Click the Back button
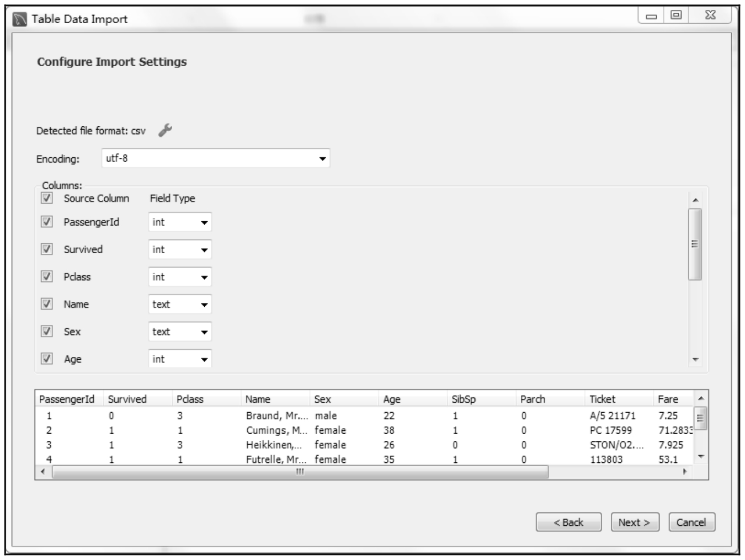The image size is (745, 560). [568, 522]
